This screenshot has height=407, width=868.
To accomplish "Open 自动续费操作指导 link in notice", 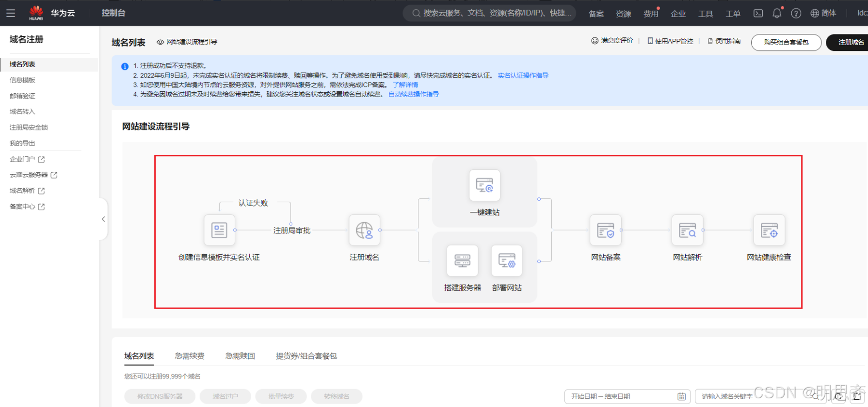I will (414, 94).
